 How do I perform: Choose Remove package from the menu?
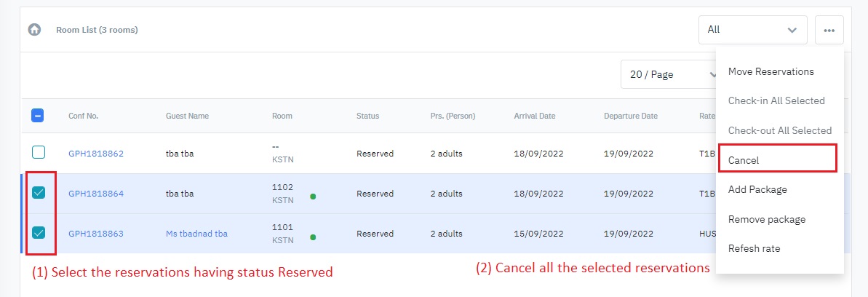click(766, 219)
